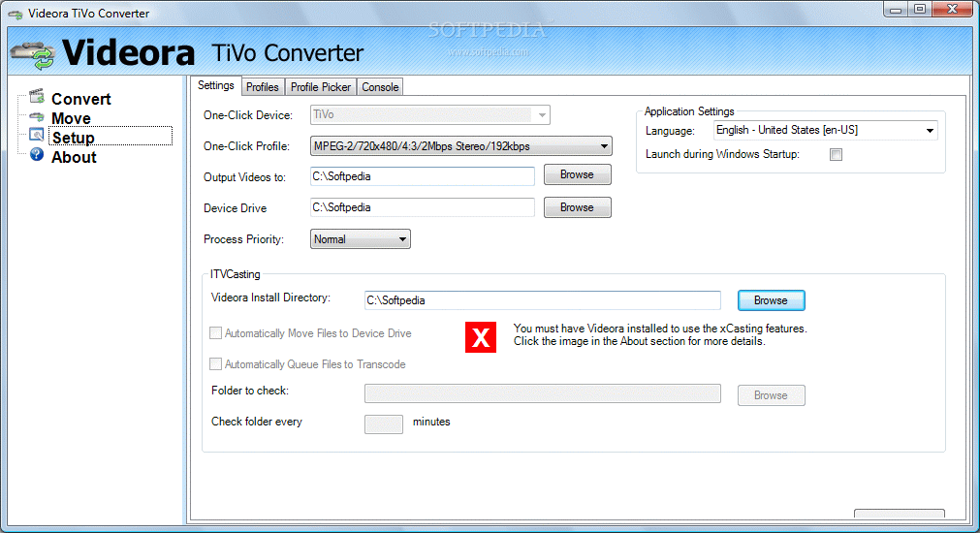This screenshot has height=533, width=980.
Task: Toggle Automatically Queue Files to Transcode
Action: click(215, 363)
